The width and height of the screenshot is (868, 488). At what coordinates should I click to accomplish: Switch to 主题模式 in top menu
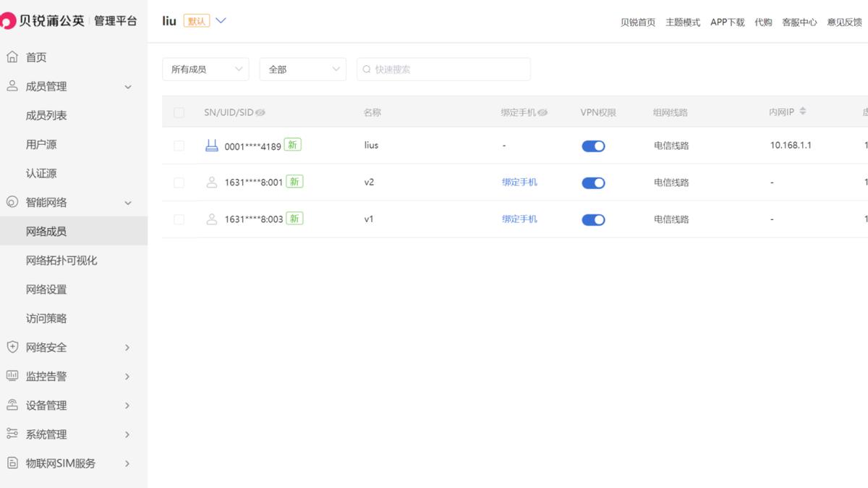pyautogui.click(x=682, y=22)
